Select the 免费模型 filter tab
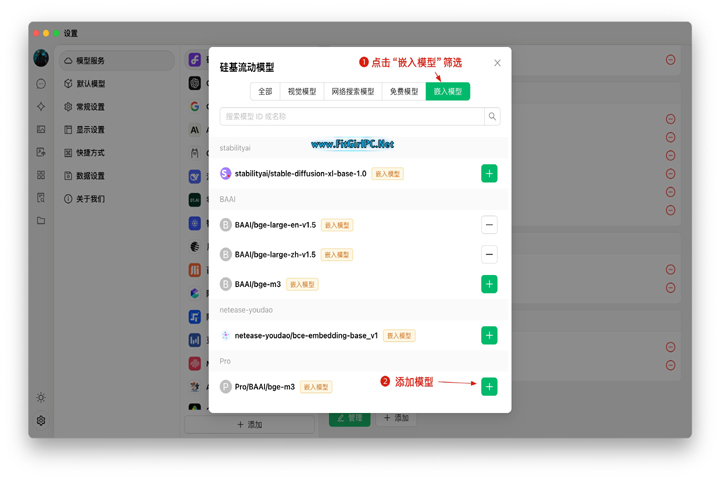Screen dimensions: 720x480 (404, 91)
